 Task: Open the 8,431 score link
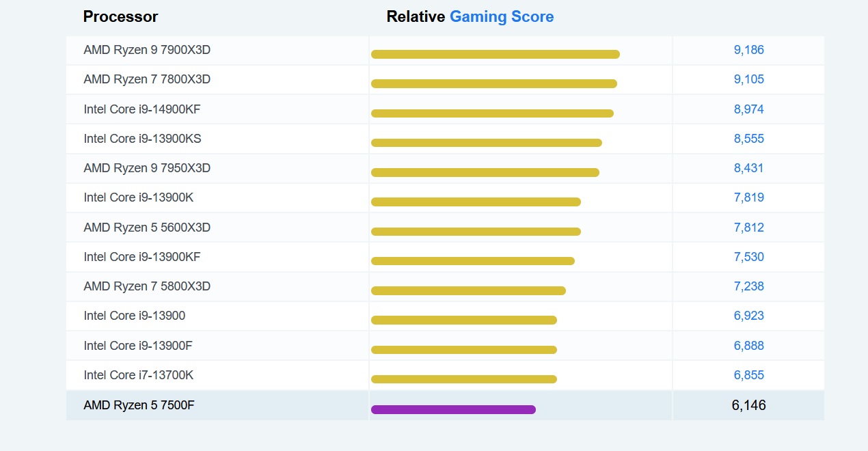coord(749,168)
